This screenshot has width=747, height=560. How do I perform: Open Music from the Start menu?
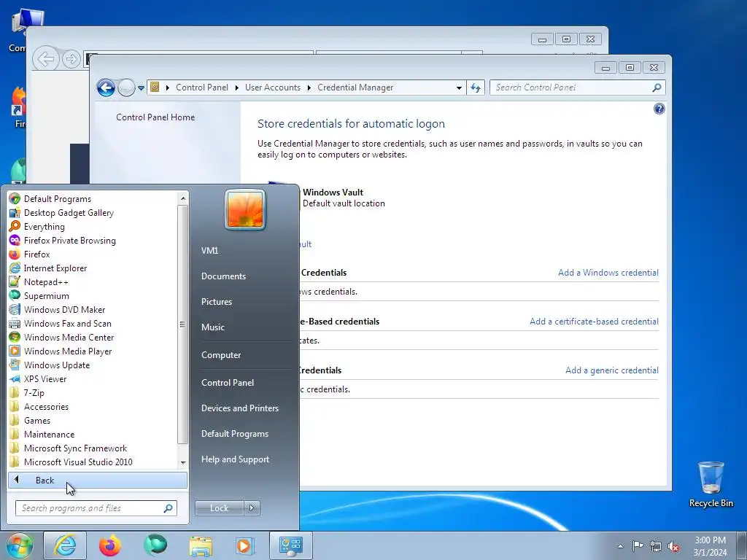[212, 327]
